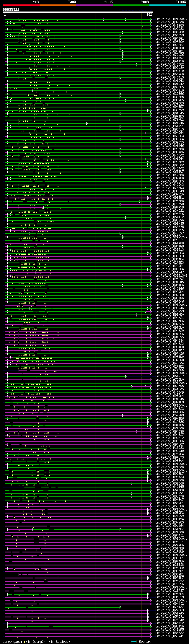The width and height of the screenshot is (189, 644).
Task: Select the UniRef100_B9GU80 label
Action: pos(170,68)
